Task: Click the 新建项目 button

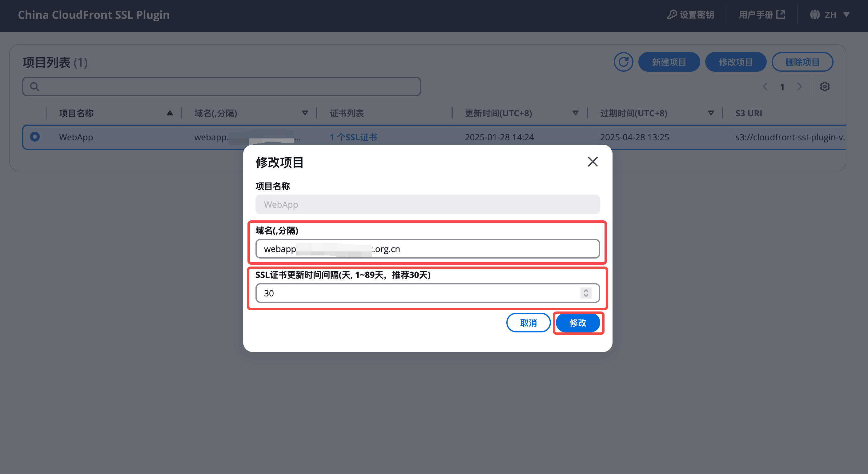Action: point(669,62)
